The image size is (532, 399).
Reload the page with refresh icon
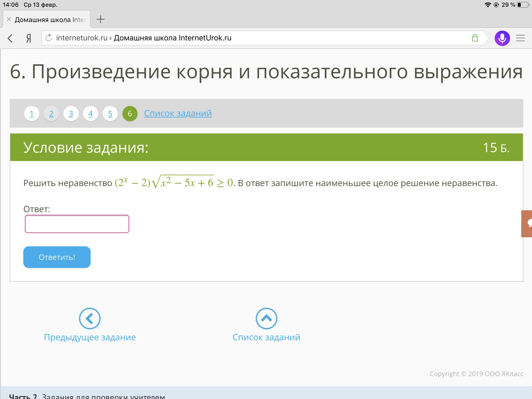(x=49, y=38)
